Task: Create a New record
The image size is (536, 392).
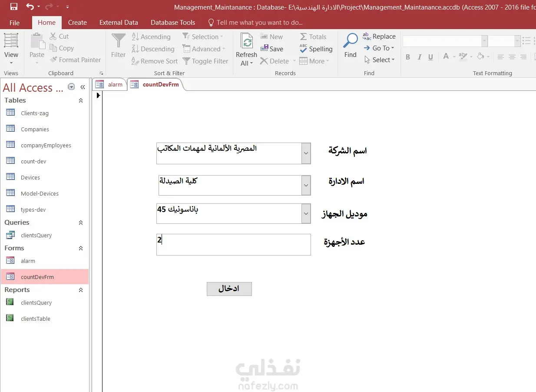Action: [x=271, y=37]
